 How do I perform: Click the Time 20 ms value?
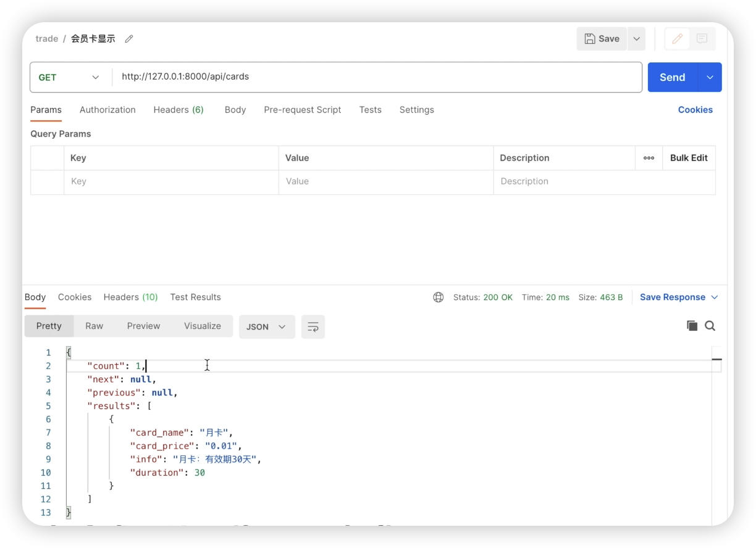pyautogui.click(x=557, y=297)
